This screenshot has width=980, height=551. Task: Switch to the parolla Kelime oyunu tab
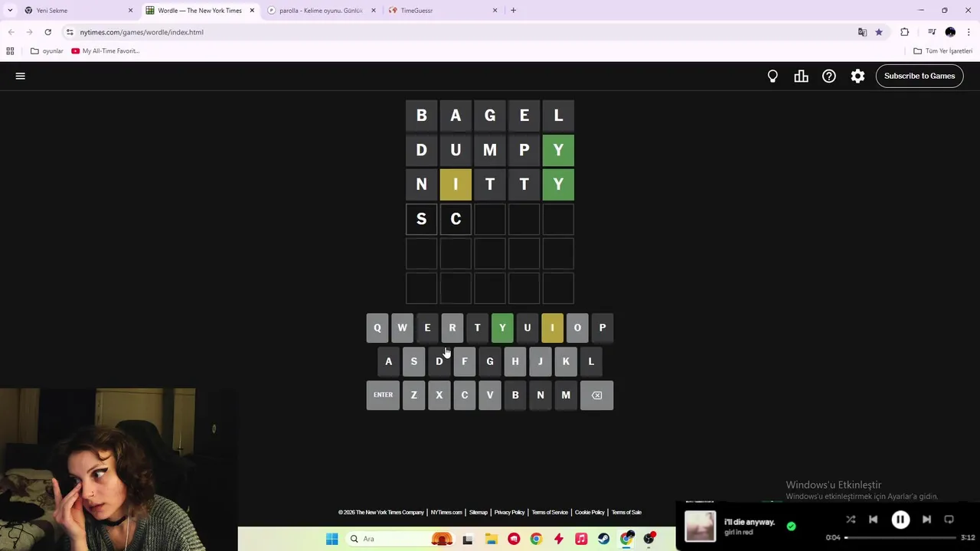pos(320,10)
